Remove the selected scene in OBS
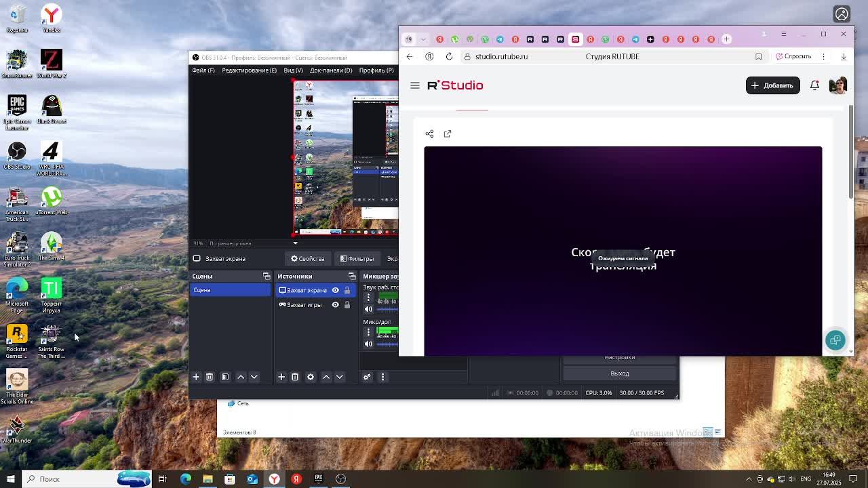The height and width of the screenshot is (488, 868). pos(210,377)
